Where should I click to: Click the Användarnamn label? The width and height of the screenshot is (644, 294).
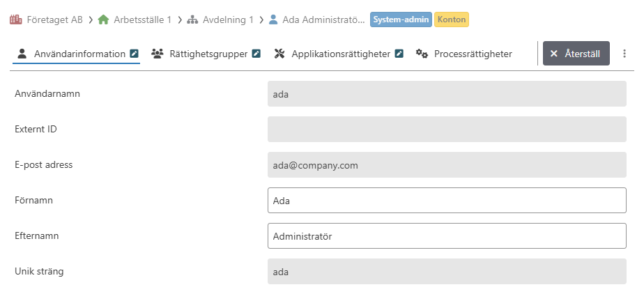tap(47, 93)
